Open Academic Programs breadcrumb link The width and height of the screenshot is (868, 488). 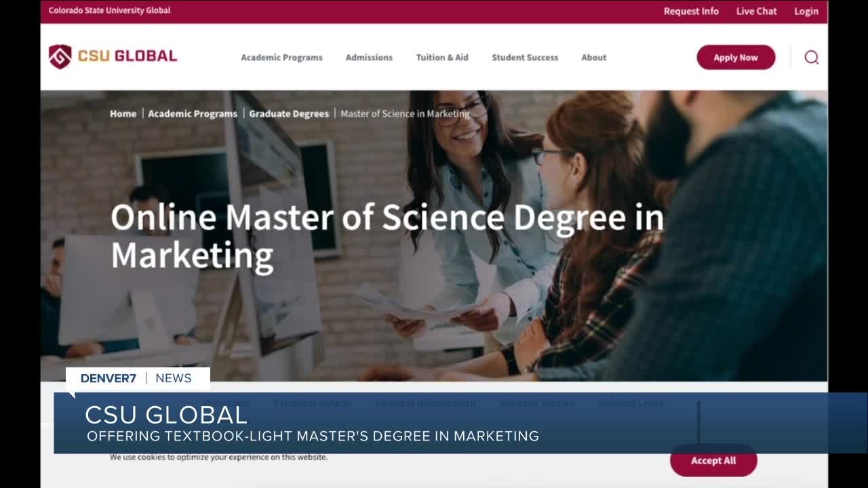(193, 114)
